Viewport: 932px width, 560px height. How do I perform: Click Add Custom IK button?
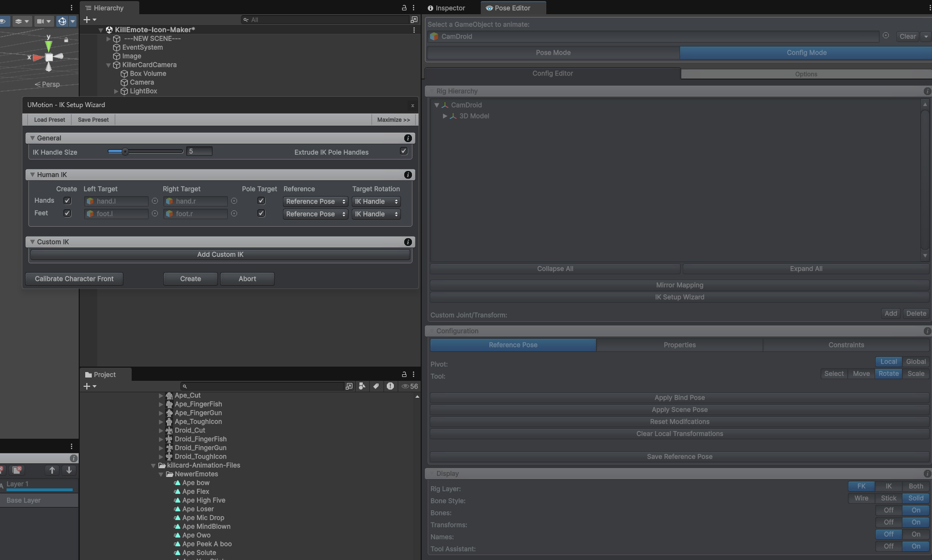coord(220,255)
